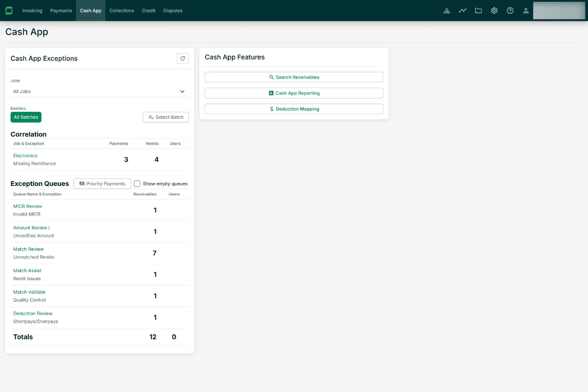Refresh the Cash App Exceptions panel

point(183,58)
